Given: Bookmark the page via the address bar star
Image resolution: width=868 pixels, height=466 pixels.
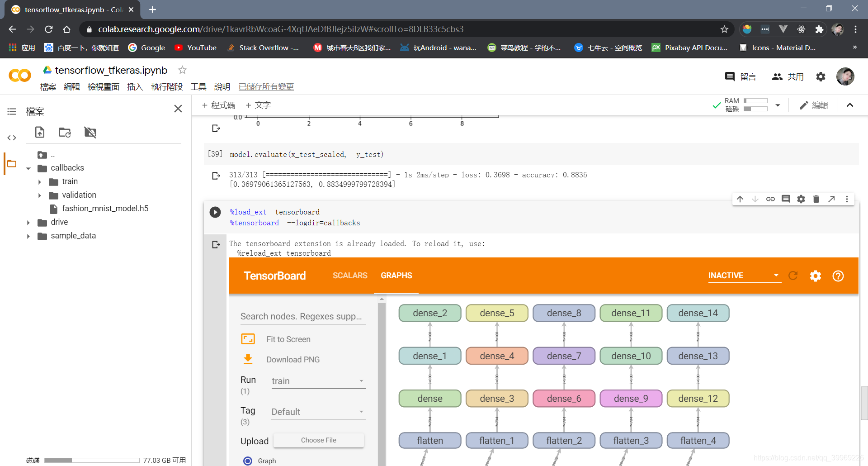Looking at the screenshot, I should click(x=724, y=29).
